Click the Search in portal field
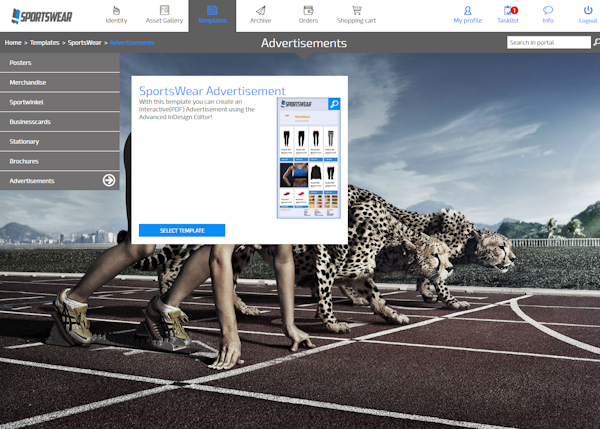 click(x=548, y=43)
